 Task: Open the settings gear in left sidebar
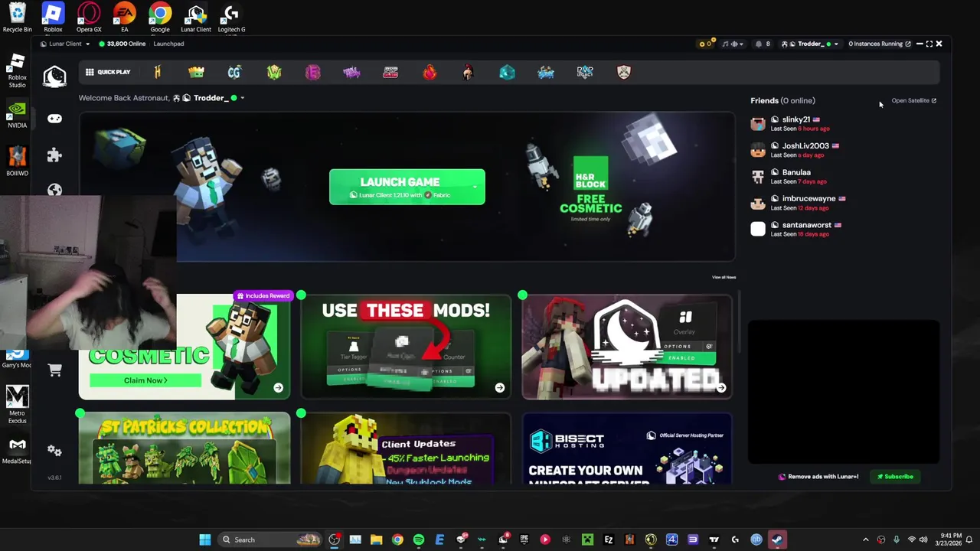(x=54, y=451)
